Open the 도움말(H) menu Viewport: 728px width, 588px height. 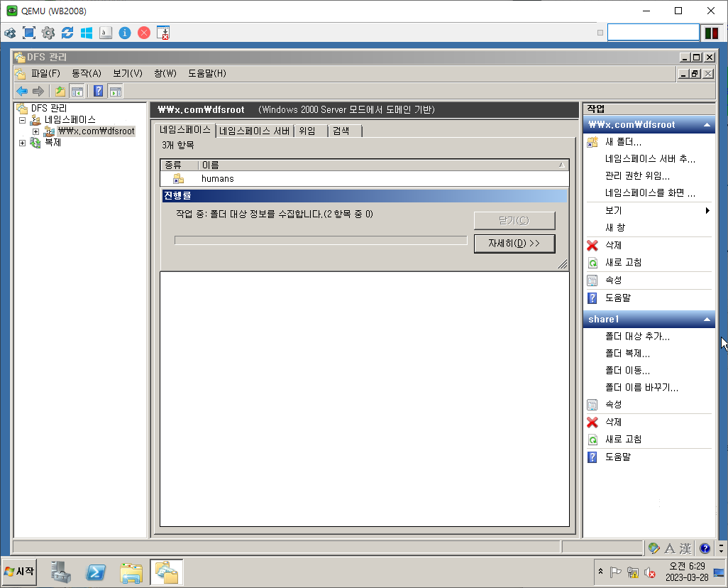[207, 73]
